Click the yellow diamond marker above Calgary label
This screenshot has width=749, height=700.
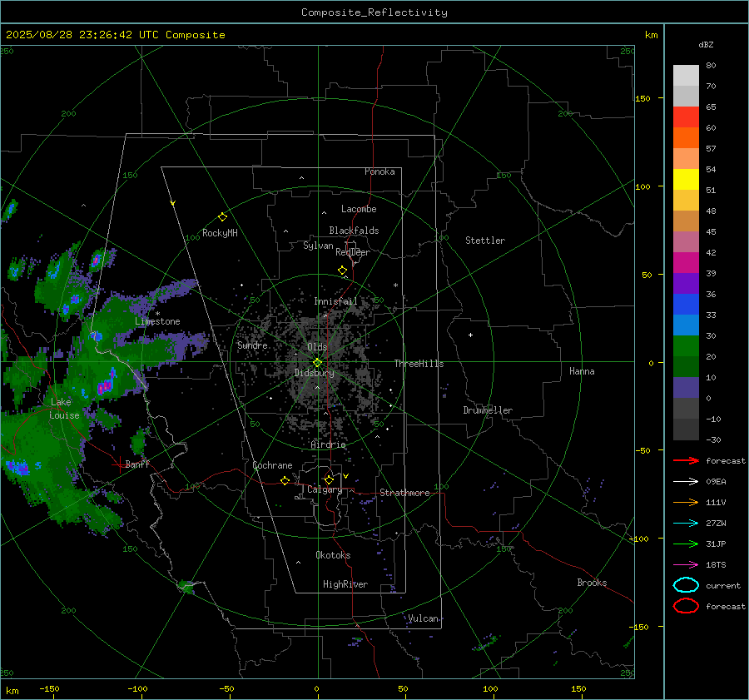[x=329, y=479]
